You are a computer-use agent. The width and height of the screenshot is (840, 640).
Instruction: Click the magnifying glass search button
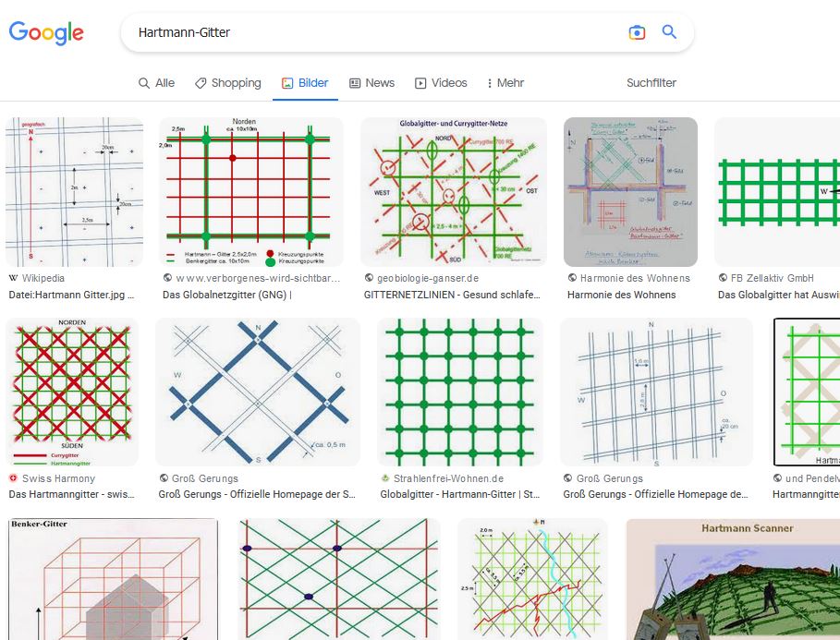tap(670, 32)
